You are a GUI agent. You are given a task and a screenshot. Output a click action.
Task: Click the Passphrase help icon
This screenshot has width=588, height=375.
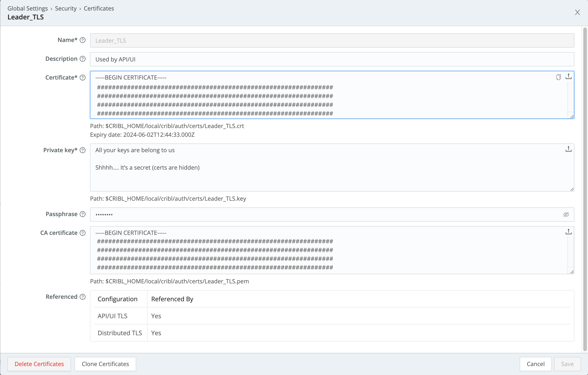click(83, 214)
